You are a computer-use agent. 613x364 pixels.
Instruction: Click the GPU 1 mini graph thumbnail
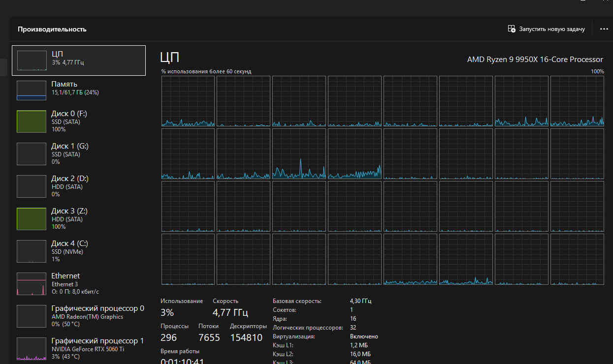[32, 349]
